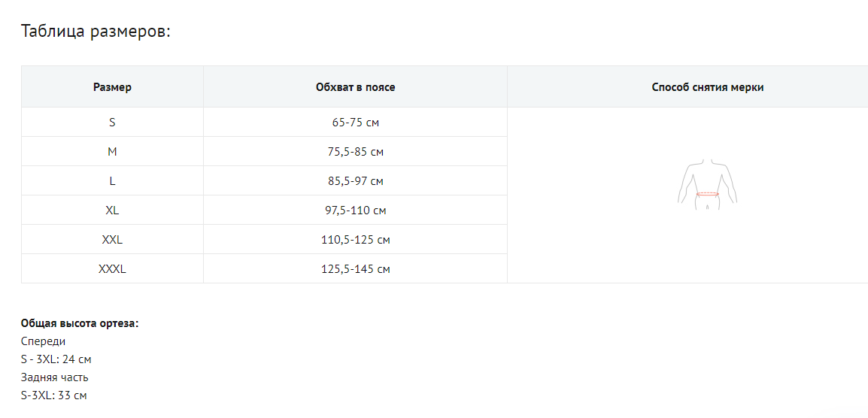Screen dimensions: 868x418
Task: Choose the XXXL size cell
Action: [x=112, y=269]
